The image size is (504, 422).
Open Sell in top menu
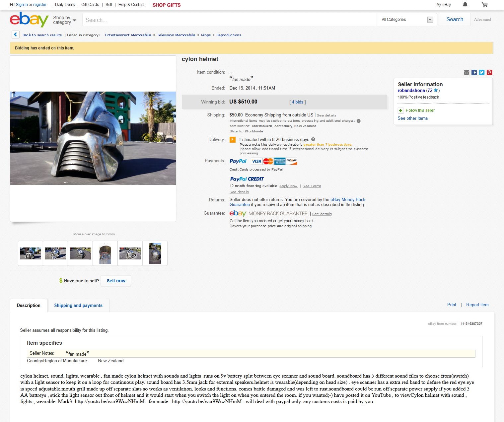point(109,5)
